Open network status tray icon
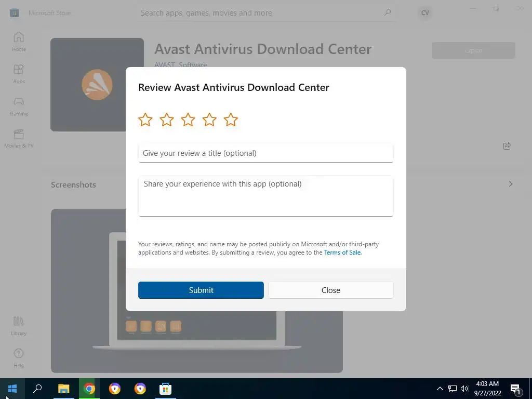Screen dimensions: 532x399 [x=453, y=389]
